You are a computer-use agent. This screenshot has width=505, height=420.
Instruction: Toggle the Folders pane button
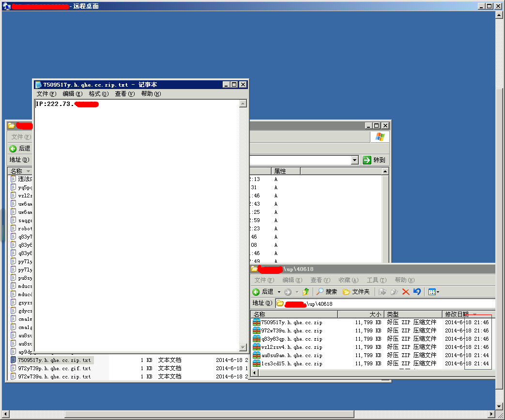356,292
